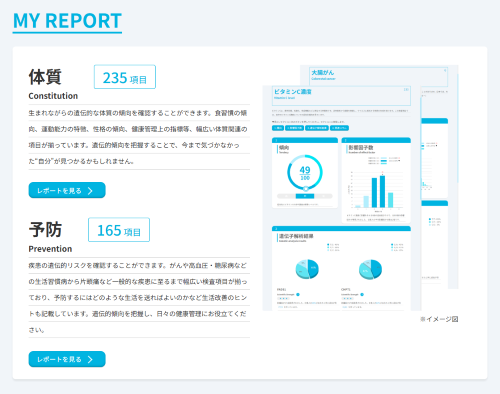Click the left pie chart in preview
500x394 pixels.
point(307,269)
